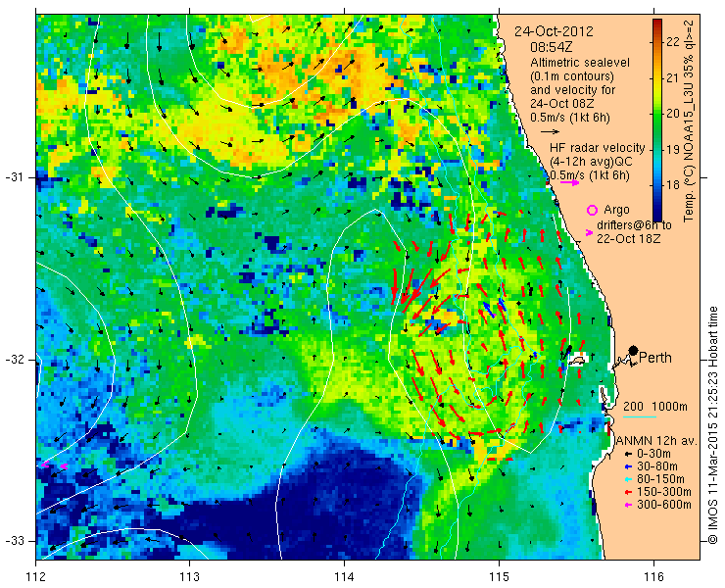This screenshot has width=725, height=588.
Task: Click the cyan bathymetry contour legend line
Action: click(x=640, y=417)
